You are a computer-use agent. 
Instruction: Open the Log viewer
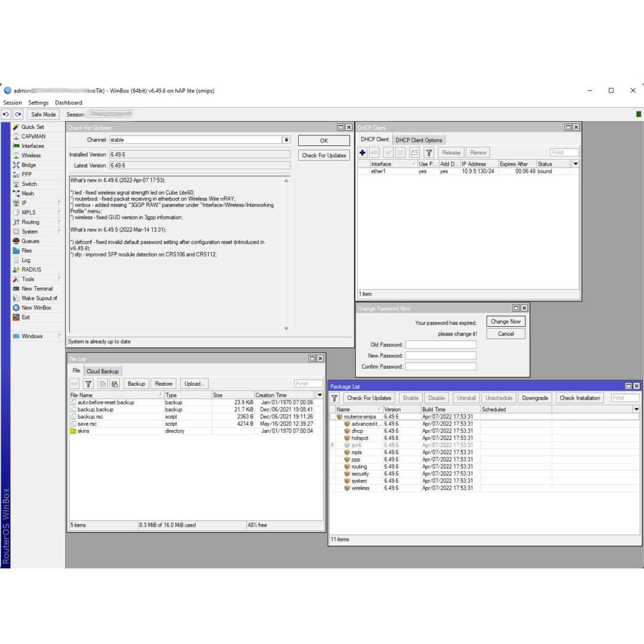(26, 260)
